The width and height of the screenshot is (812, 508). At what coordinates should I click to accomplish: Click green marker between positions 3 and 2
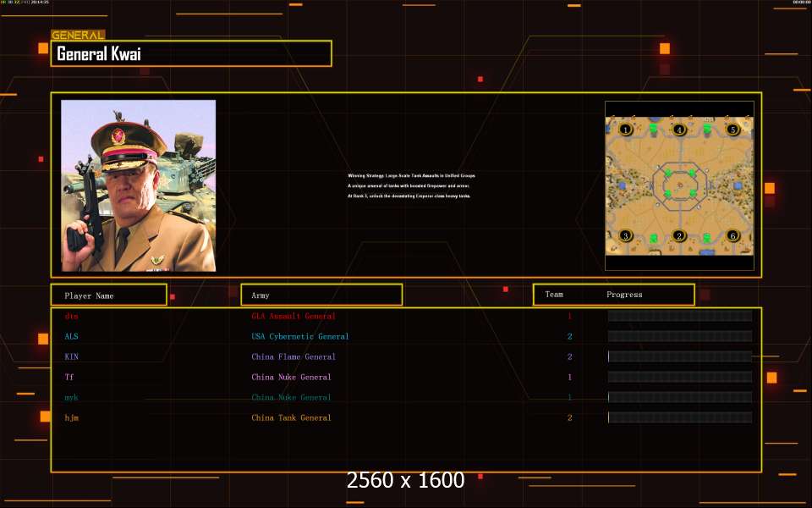(x=654, y=239)
